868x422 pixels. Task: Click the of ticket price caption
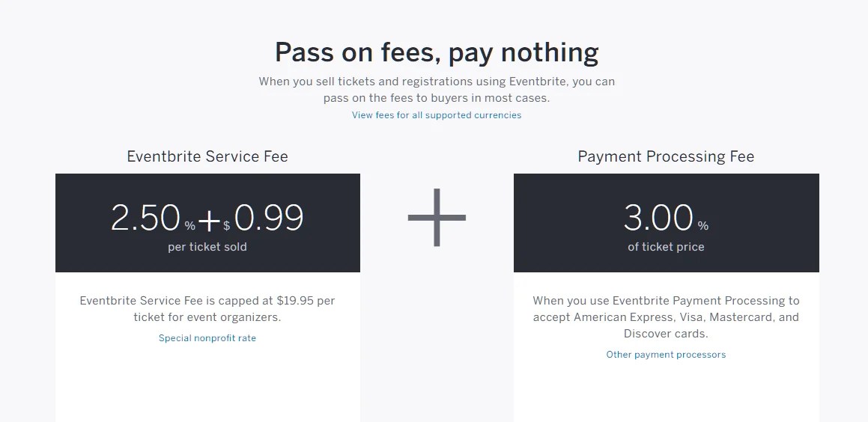tap(666, 247)
